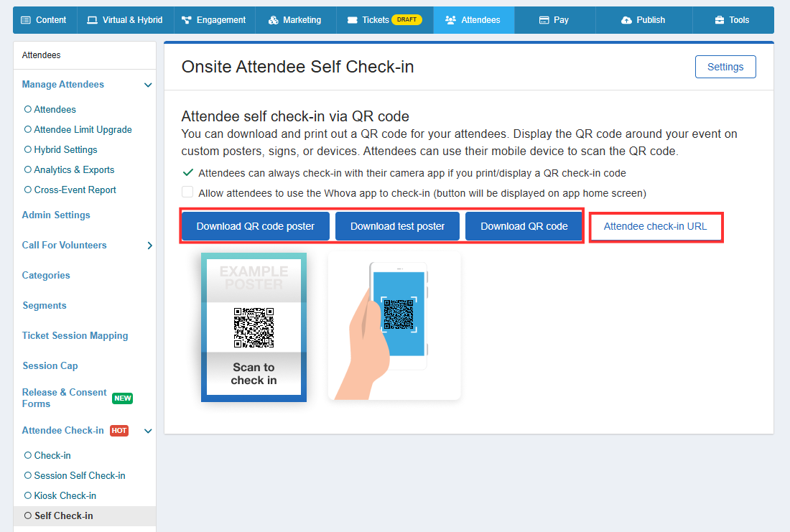
Task: Click the Attendees people icon
Action: point(450,20)
